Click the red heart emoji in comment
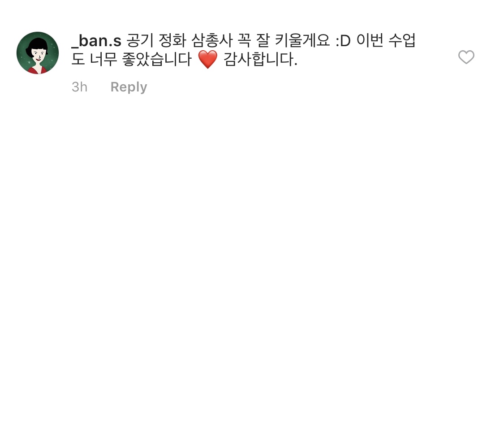 point(207,60)
